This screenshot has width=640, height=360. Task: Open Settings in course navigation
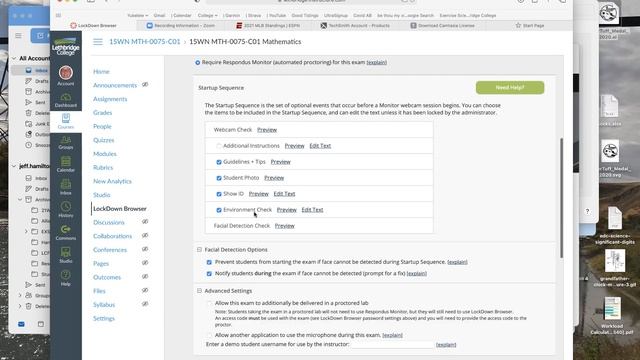tap(104, 318)
